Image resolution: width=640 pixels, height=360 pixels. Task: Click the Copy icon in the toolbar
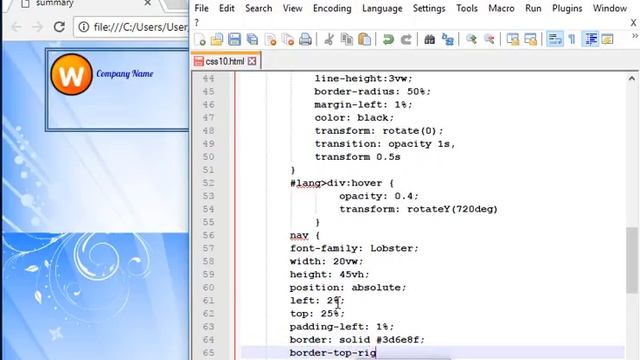pos(347,39)
